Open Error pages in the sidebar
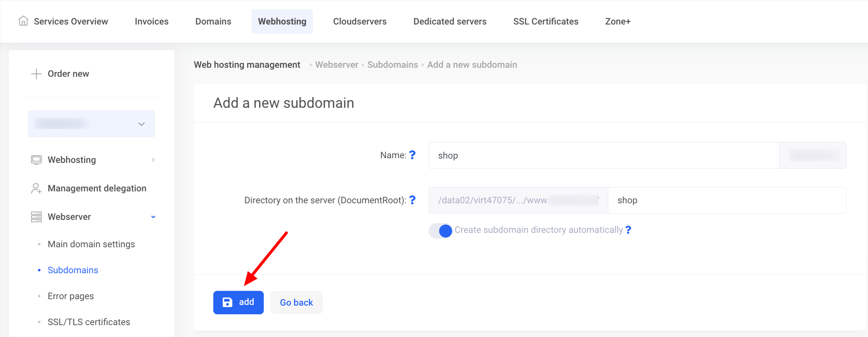The image size is (868, 337). pos(71,296)
